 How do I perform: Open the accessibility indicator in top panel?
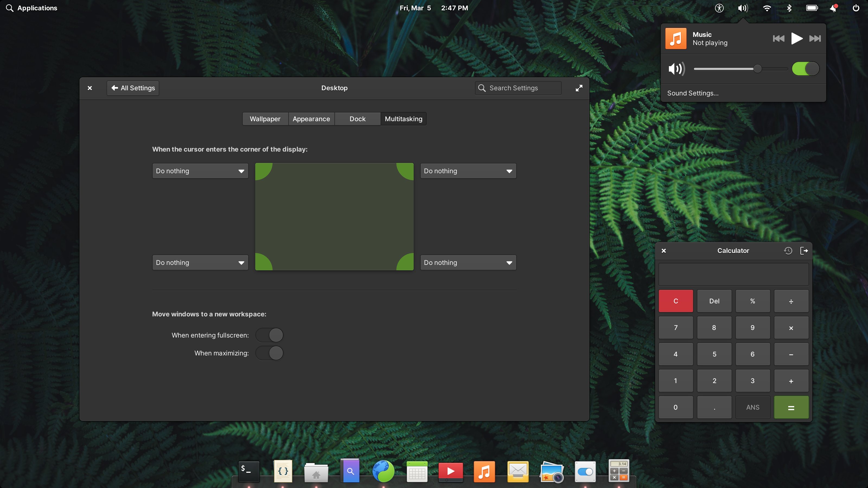tap(719, 8)
